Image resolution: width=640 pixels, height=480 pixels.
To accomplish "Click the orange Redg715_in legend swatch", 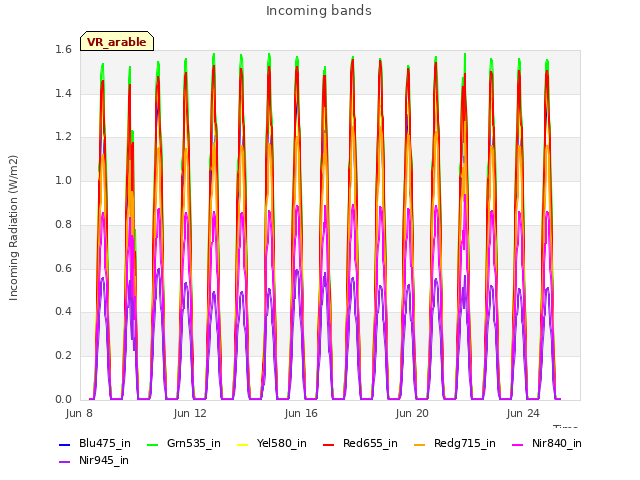I will [419, 444].
